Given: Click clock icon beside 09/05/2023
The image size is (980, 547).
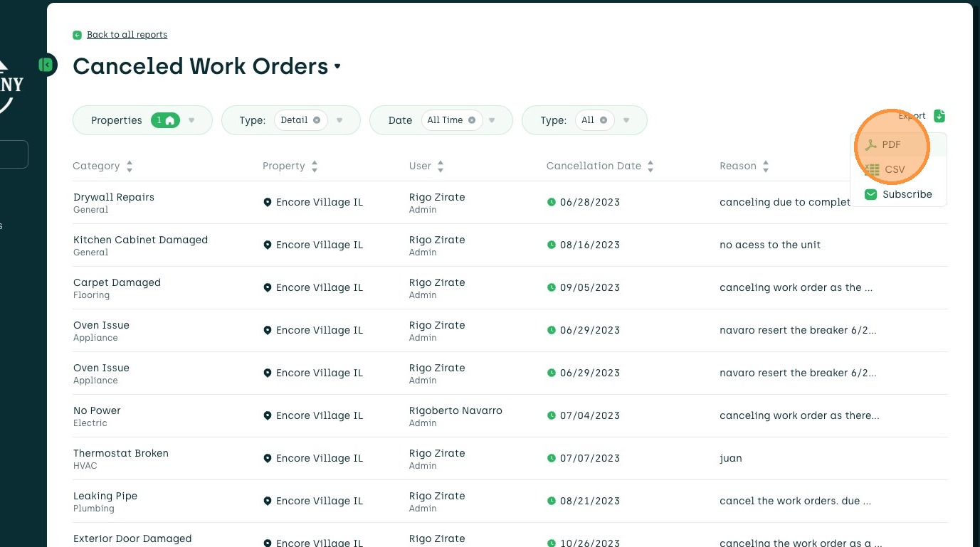Looking at the screenshot, I should click(x=551, y=287).
